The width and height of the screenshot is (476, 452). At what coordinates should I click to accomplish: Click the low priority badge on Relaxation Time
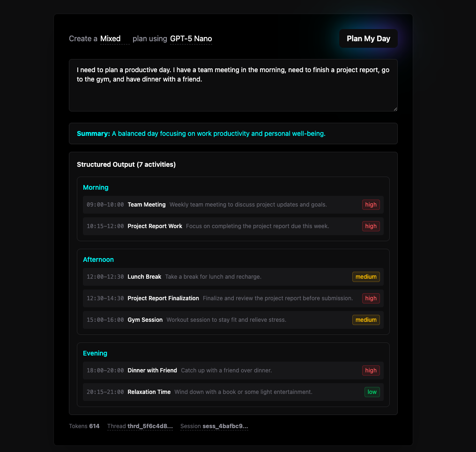pos(372,392)
